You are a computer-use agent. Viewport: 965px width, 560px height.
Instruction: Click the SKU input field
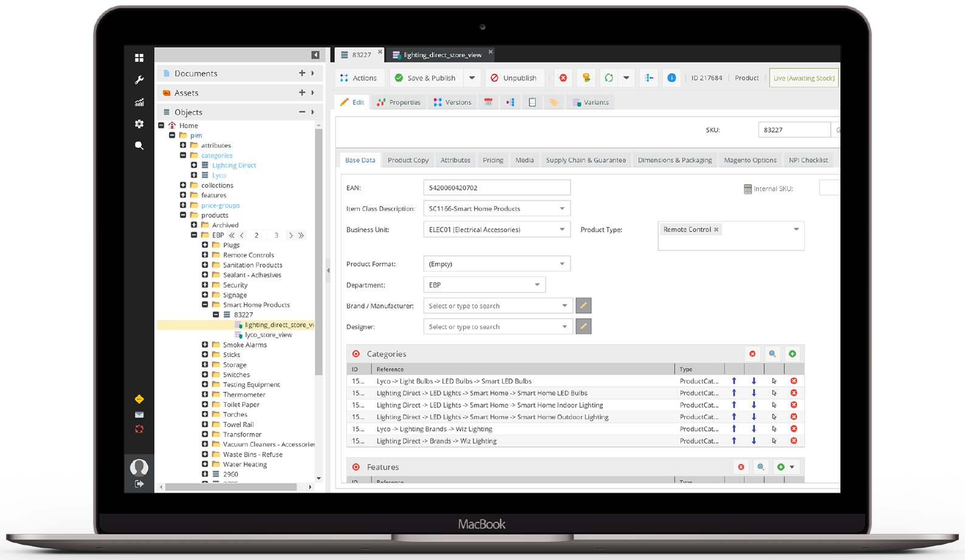tap(794, 130)
